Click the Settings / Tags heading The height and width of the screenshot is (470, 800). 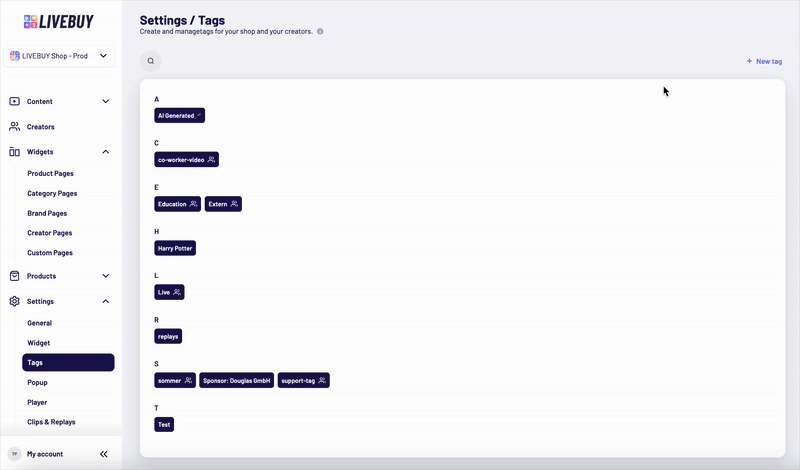(x=182, y=20)
